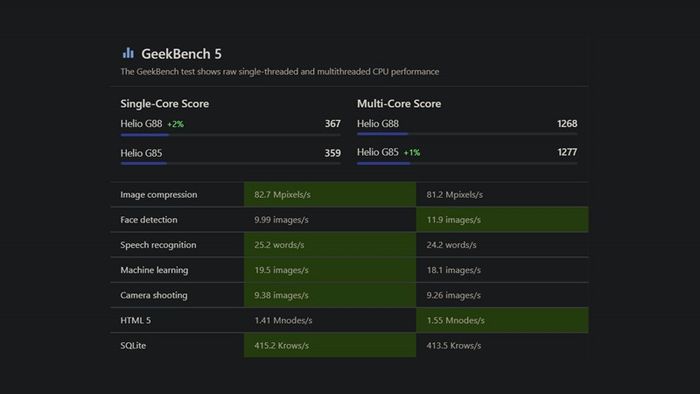This screenshot has width=700, height=394.
Task: Select the Camera shooting row label
Action: pyautogui.click(x=154, y=295)
